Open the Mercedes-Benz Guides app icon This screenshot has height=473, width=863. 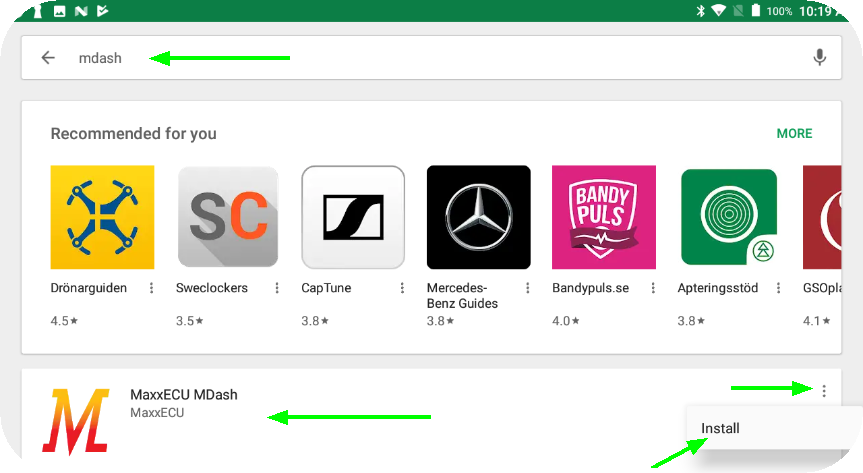pos(479,217)
